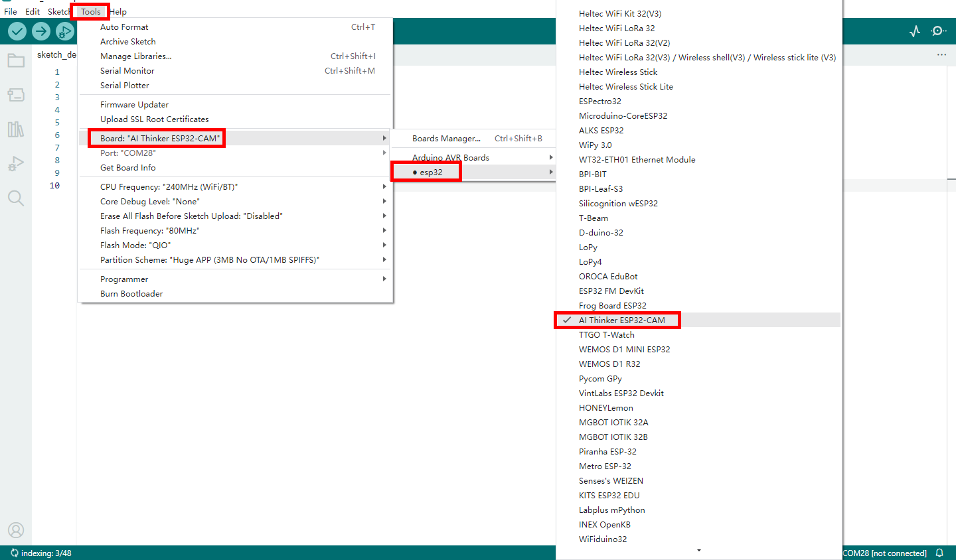Expand the Flash Mode submenu
This screenshot has height=560, width=956.
[236, 245]
